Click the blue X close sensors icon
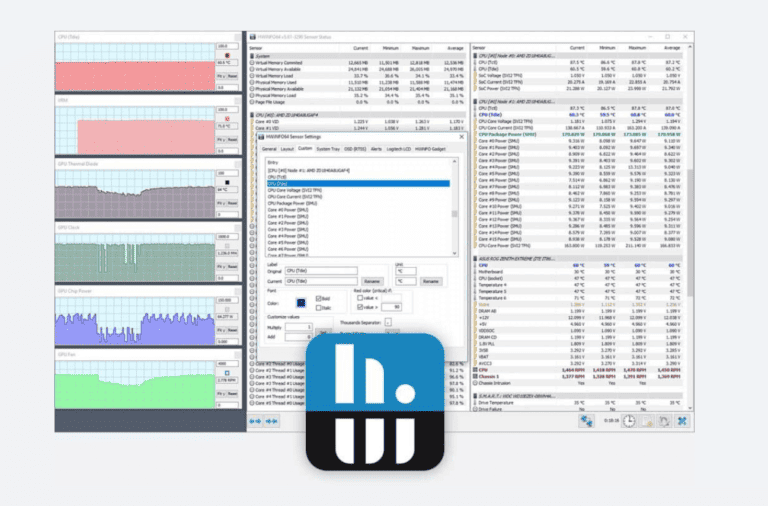 point(682,421)
